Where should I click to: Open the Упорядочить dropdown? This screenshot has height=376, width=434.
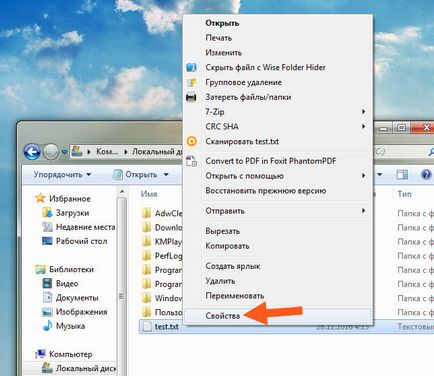pyautogui.click(x=62, y=174)
